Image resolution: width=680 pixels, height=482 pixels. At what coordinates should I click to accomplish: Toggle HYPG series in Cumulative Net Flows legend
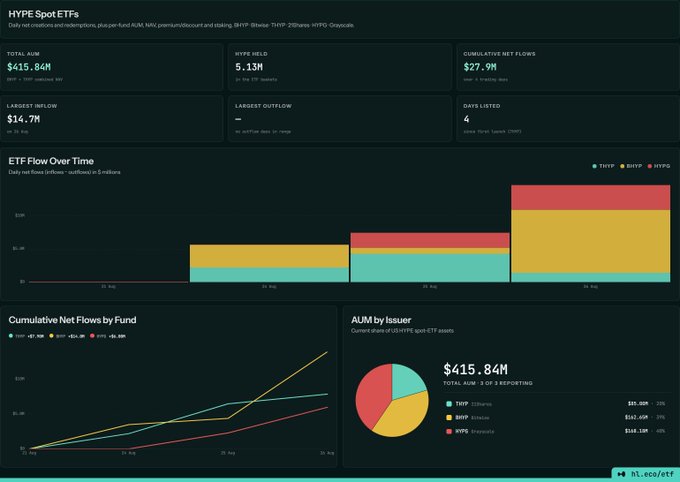tap(108, 336)
